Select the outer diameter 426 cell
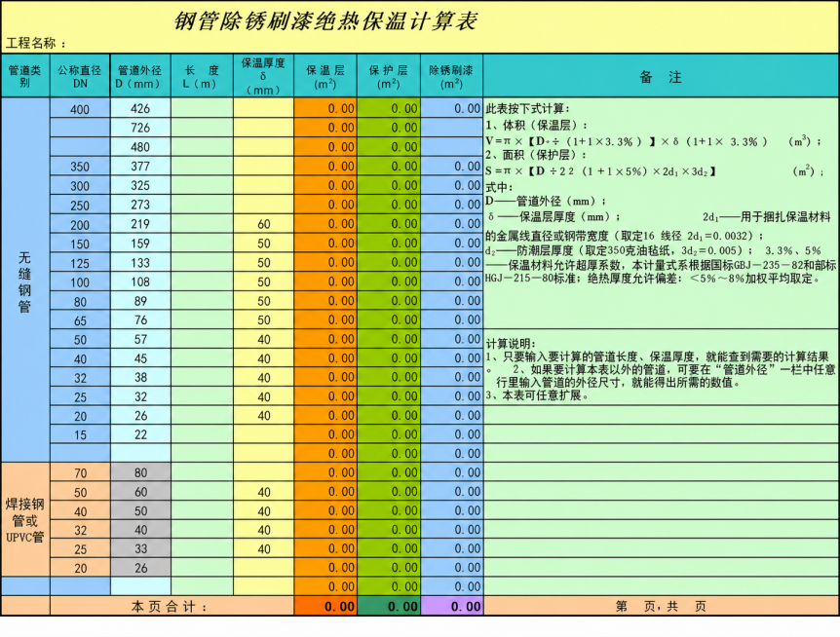The width and height of the screenshot is (840, 637). tap(140, 109)
